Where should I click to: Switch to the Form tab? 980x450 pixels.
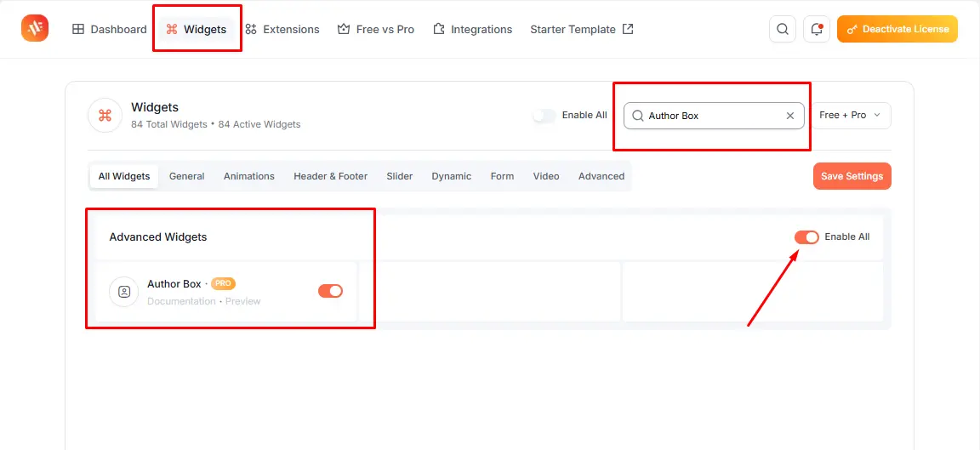[503, 176]
